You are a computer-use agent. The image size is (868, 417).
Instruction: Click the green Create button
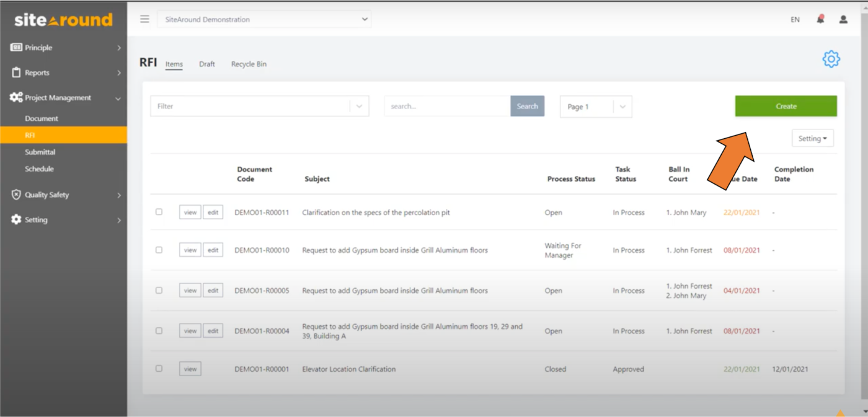pos(786,106)
